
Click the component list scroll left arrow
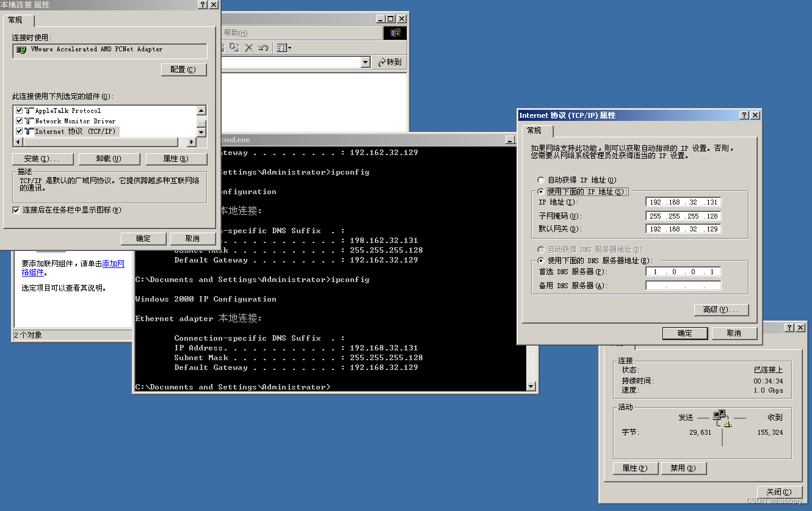(18, 142)
